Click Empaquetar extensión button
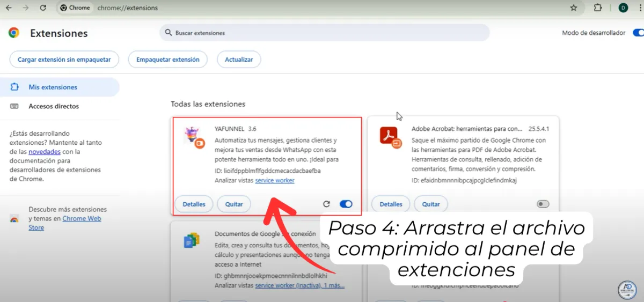The height and width of the screenshot is (302, 644). click(x=168, y=60)
